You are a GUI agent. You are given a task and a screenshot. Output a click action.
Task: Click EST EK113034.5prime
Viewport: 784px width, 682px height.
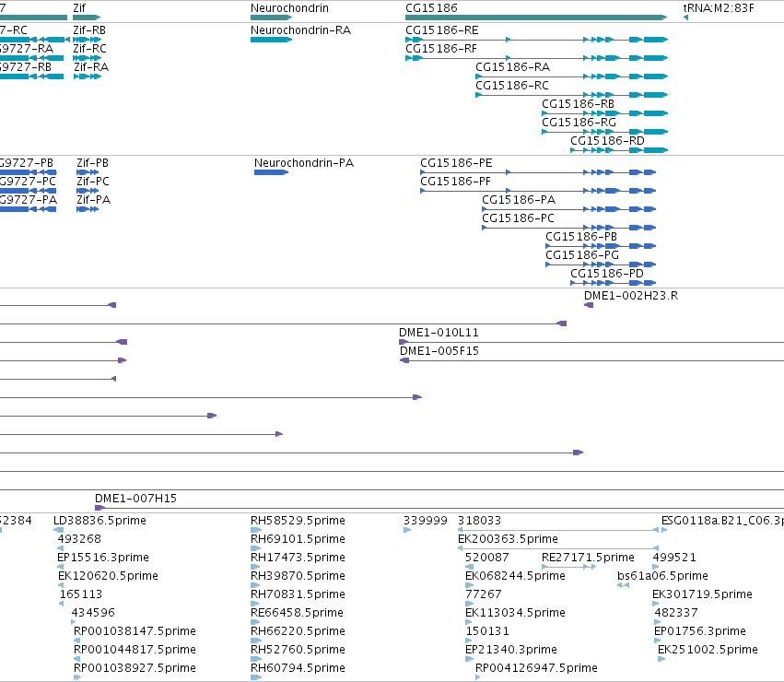pos(515,613)
